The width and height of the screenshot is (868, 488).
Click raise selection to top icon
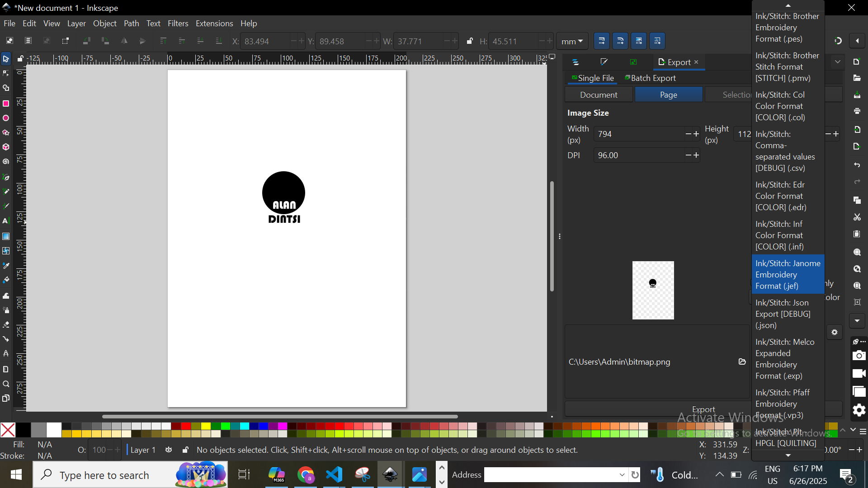pyautogui.click(x=163, y=41)
